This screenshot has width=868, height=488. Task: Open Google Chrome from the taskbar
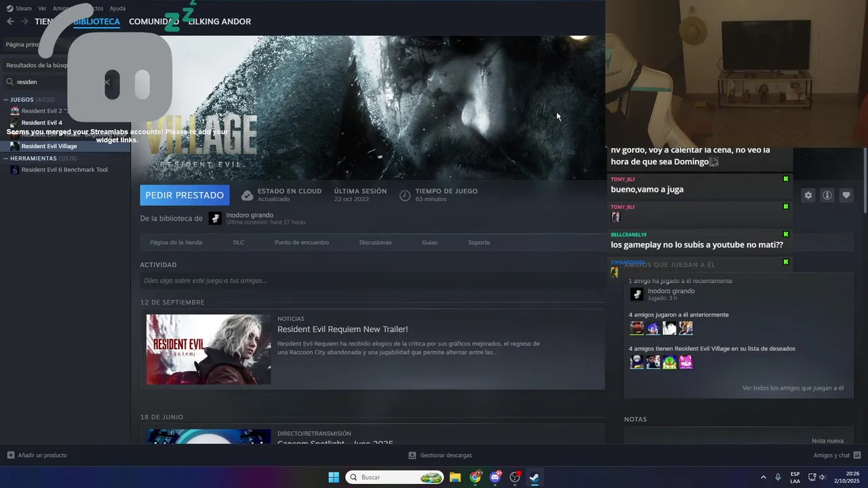[x=475, y=477]
